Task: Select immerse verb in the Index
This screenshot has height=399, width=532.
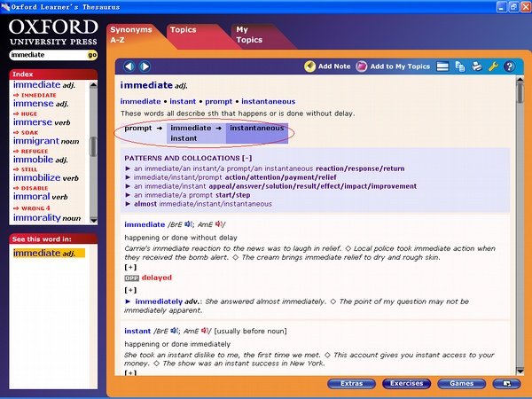Action: coord(42,122)
